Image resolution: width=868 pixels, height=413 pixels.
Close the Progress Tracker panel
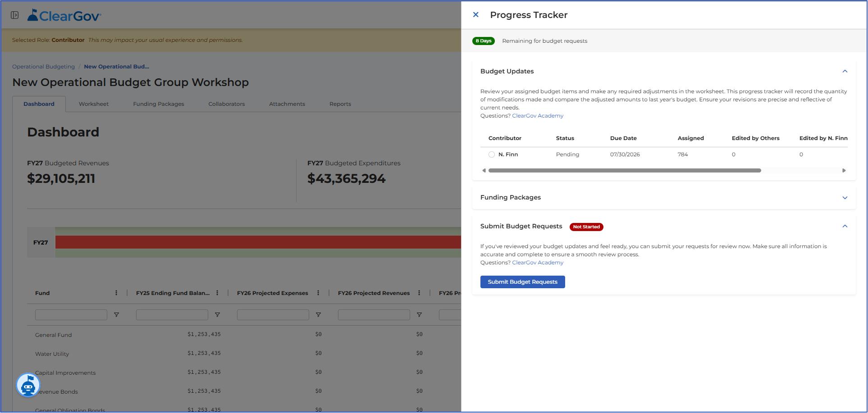tap(475, 15)
